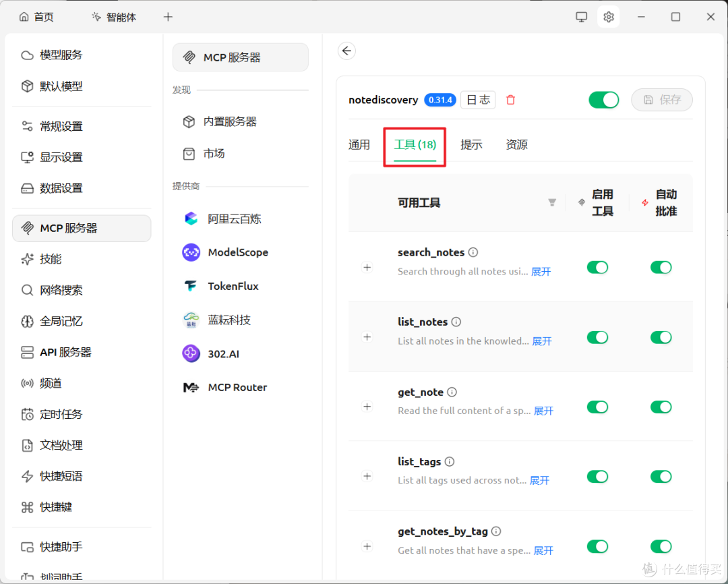
Task: Switch to the 工具 (18) tab
Action: (x=415, y=145)
